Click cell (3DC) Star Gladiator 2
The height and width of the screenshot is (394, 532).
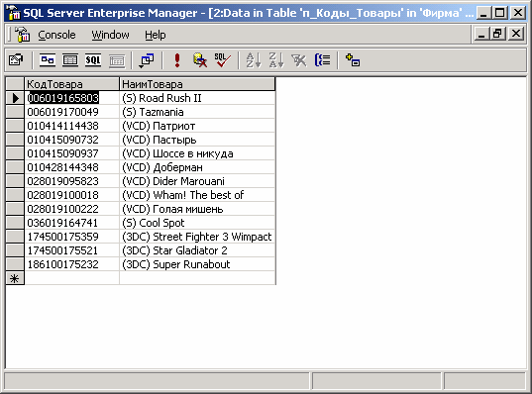point(197,250)
